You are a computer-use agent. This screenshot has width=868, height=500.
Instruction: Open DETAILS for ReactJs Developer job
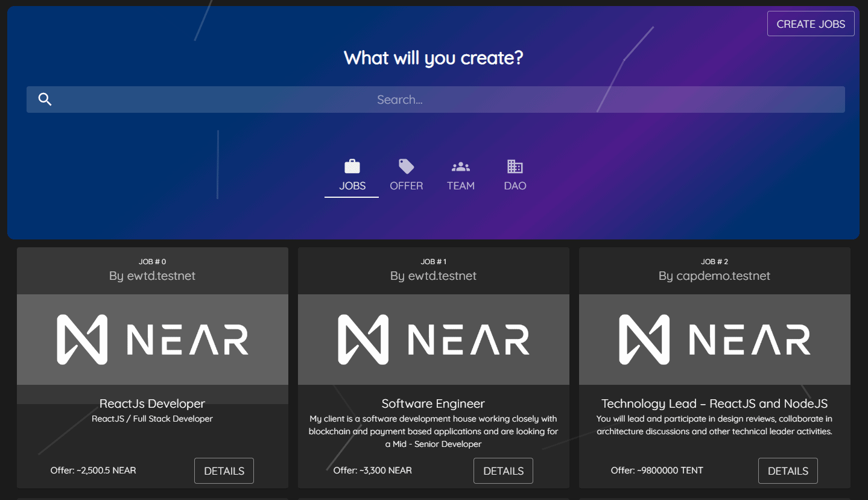click(x=224, y=471)
